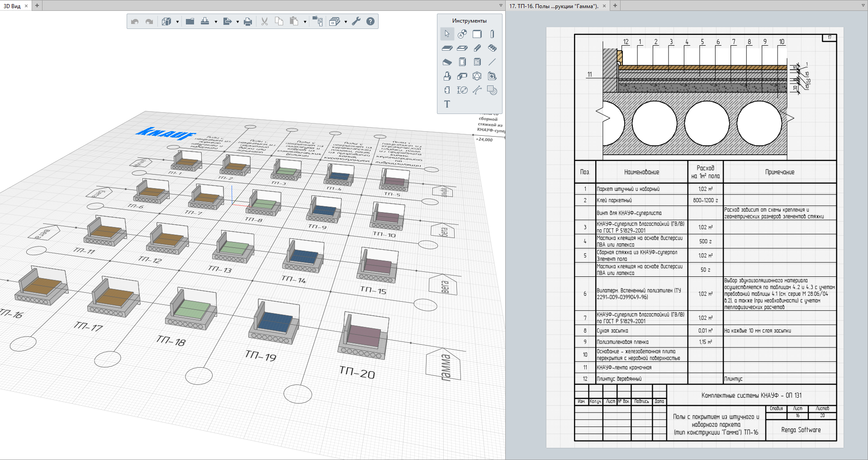Click the 'Паркет штучный и наборный' cell
The image size is (868, 460).
pyautogui.click(x=642, y=189)
